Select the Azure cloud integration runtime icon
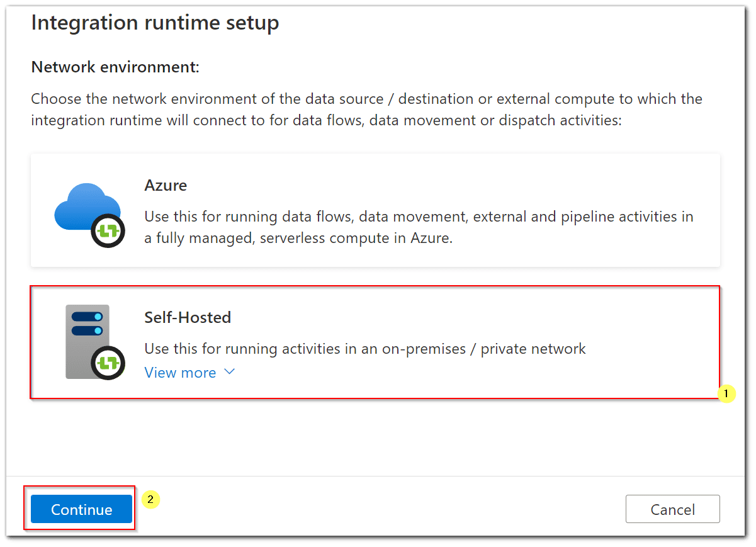 pos(89,215)
